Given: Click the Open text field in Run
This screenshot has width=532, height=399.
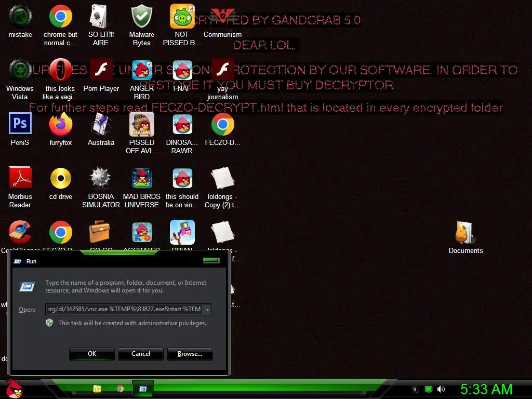Looking at the screenshot, I should coord(124,309).
